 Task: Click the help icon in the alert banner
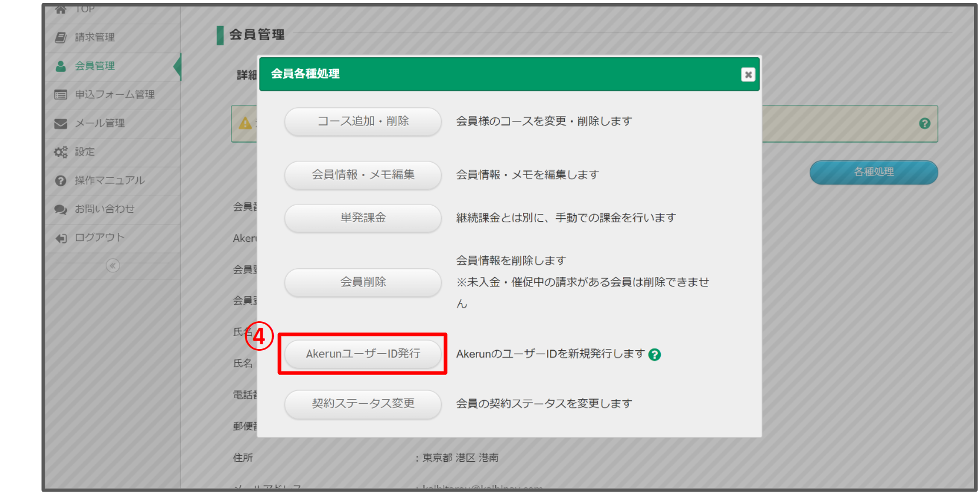[x=925, y=124]
